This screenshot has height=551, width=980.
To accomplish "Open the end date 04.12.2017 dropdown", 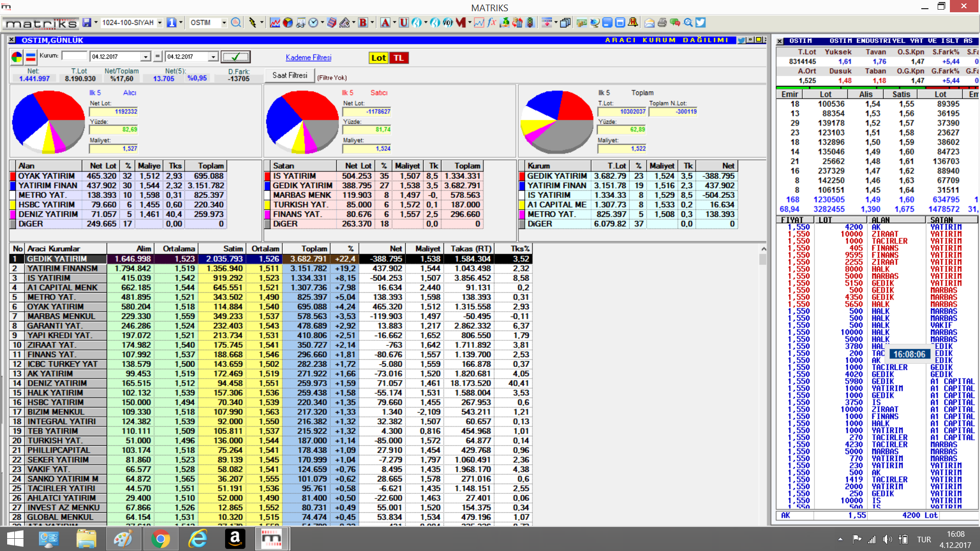I will (x=213, y=57).
